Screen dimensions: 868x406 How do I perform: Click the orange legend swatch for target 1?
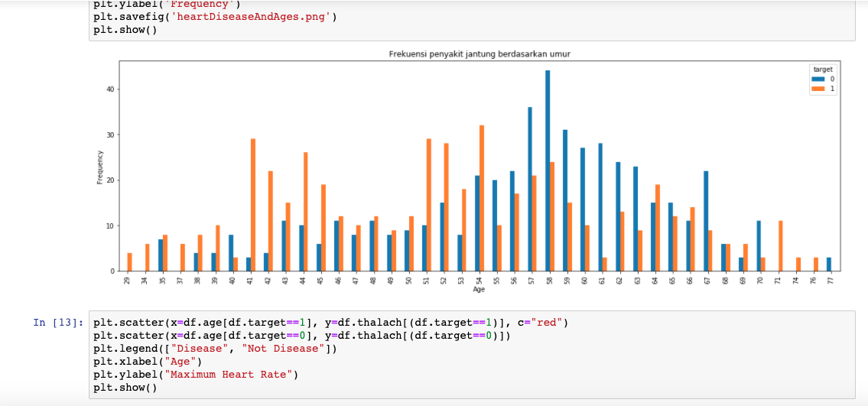pyautogui.click(x=816, y=88)
